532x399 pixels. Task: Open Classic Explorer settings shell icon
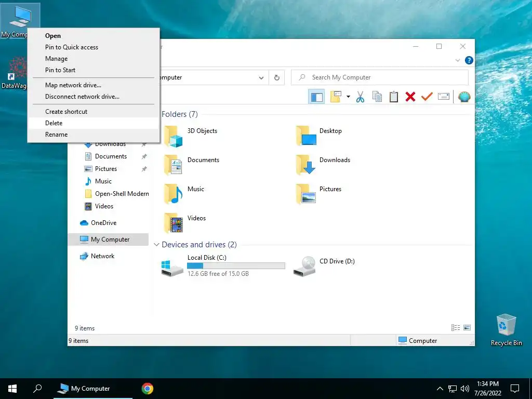pos(464,97)
